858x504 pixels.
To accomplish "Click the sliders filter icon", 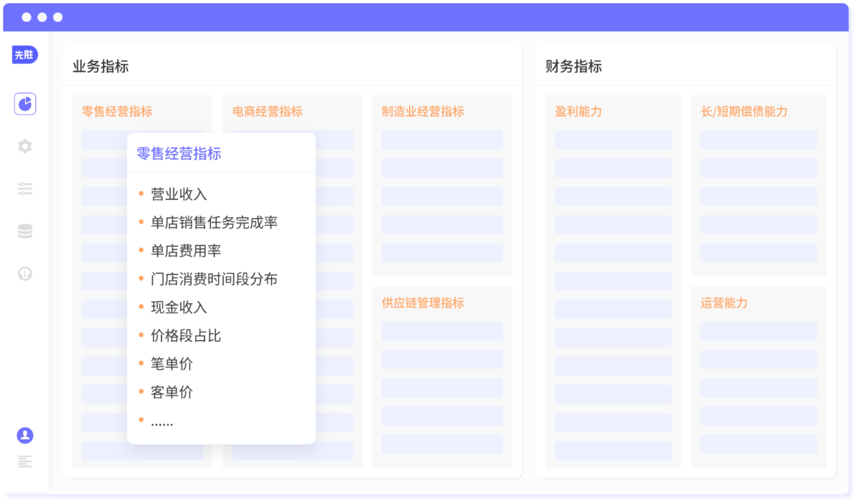I will point(25,189).
